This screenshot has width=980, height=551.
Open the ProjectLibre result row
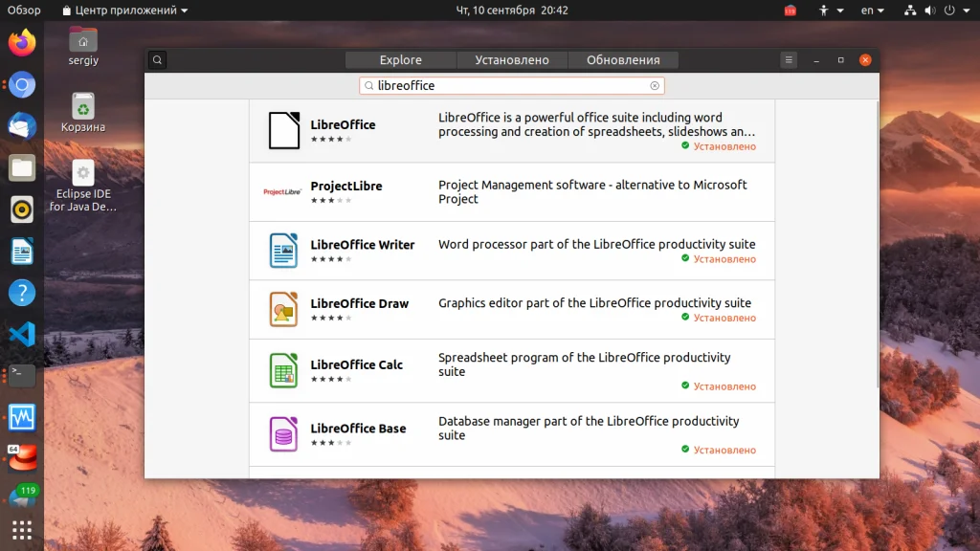click(x=512, y=191)
